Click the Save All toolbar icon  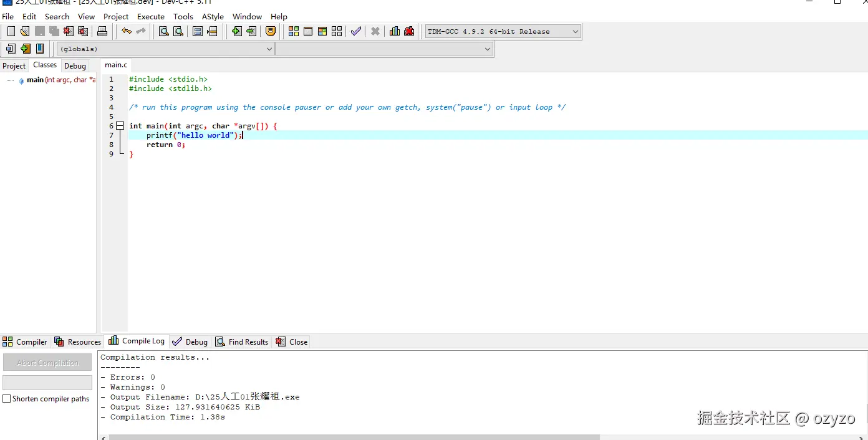coord(54,31)
